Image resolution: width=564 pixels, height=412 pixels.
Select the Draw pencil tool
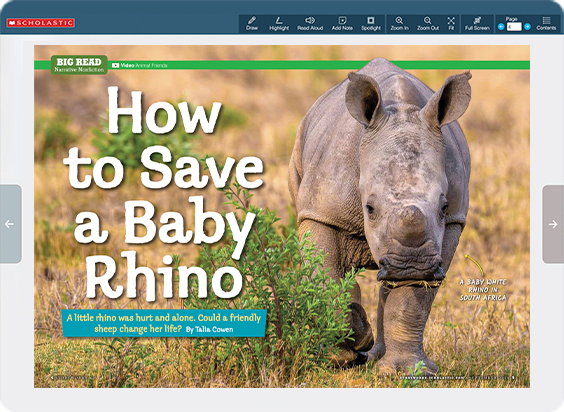click(252, 23)
